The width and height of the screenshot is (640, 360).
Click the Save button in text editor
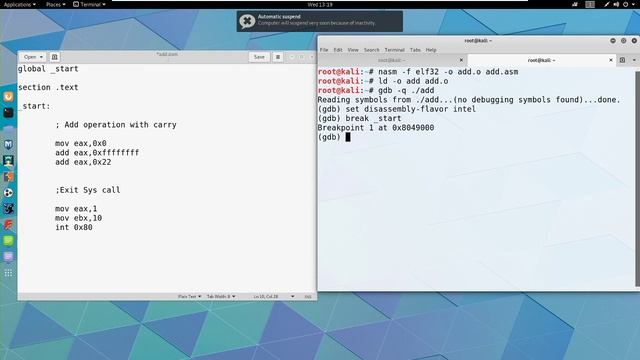coord(259,57)
